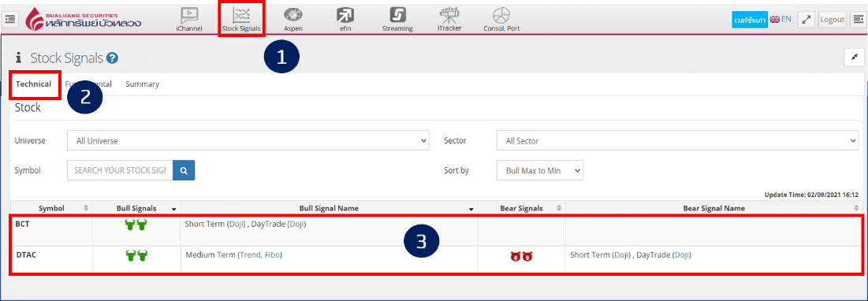The height and width of the screenshot is (301, 868).
Task: Toggle the left hamburger menu
Action: point(10,20)
